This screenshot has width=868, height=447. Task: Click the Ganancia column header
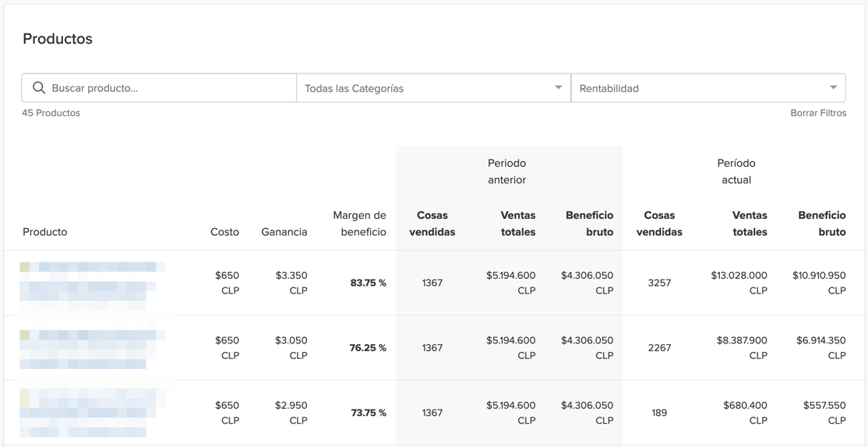(284, 232)
